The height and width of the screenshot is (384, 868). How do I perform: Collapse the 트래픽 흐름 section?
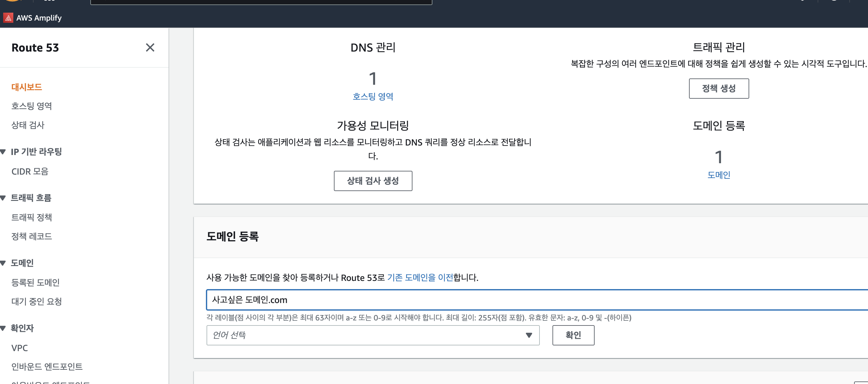[x=3, y=198]
